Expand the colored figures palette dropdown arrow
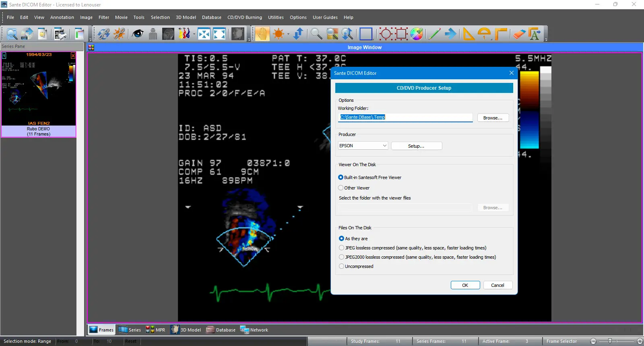644x346 pixels. [194, 34]
